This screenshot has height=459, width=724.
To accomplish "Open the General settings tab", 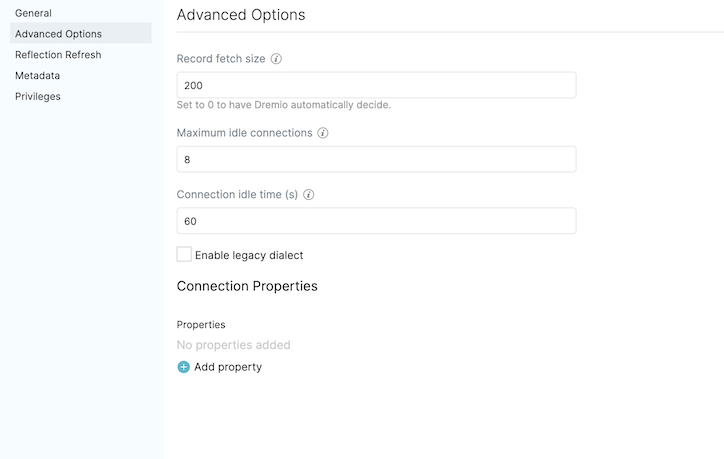I will tap(33, 13).
